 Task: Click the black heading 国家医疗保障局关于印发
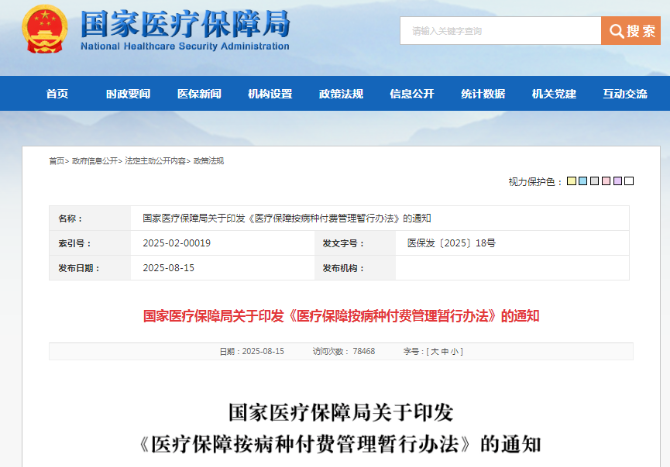tap(341, 412)
